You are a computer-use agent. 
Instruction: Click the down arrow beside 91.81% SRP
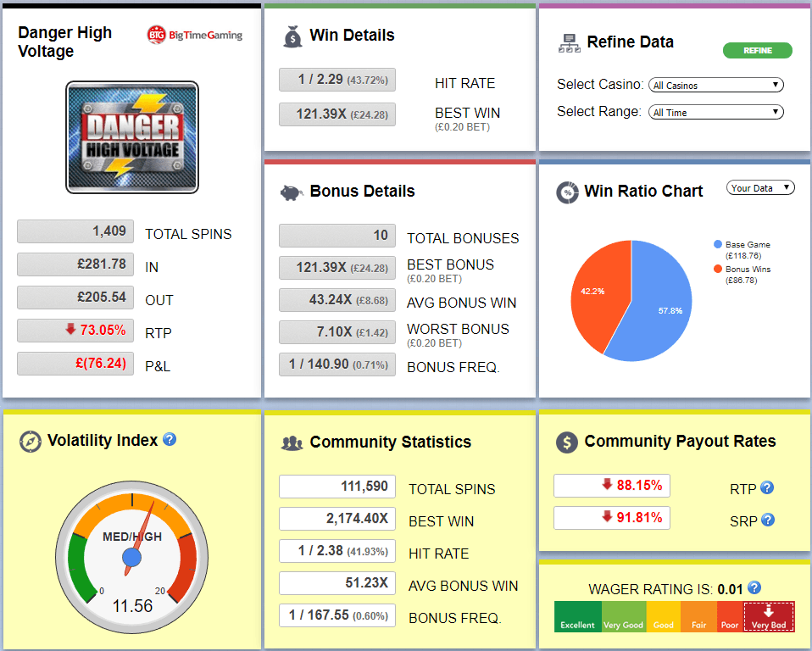pyautogui.click(x=608, y=516)
